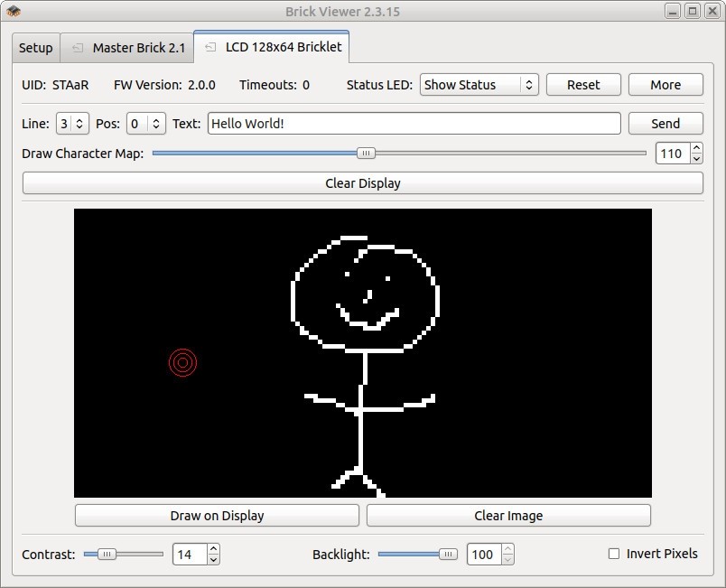The image size is (726, 588).
Task: Click the Reset button
Action: click(583, 85)
